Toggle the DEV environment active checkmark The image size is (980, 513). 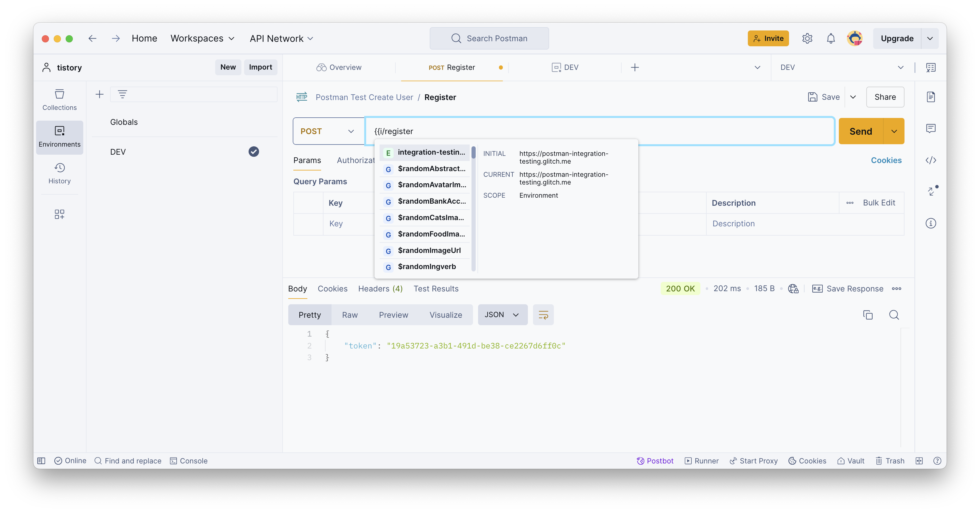tap(253, 152)
